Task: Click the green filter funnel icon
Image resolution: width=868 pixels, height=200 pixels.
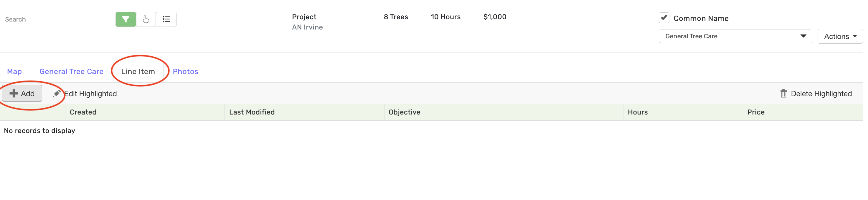Action: (126, 19)
